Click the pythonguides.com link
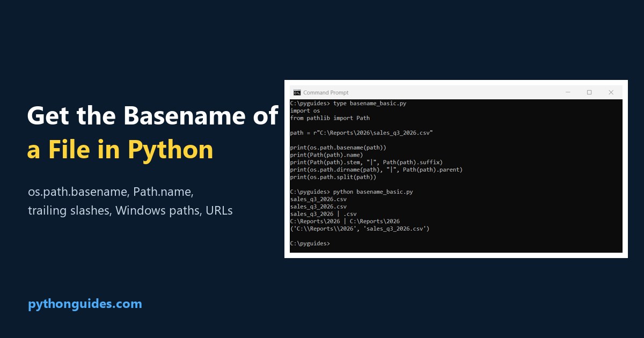The height and width of the screenshot is (338, 644). click(85, 304)
